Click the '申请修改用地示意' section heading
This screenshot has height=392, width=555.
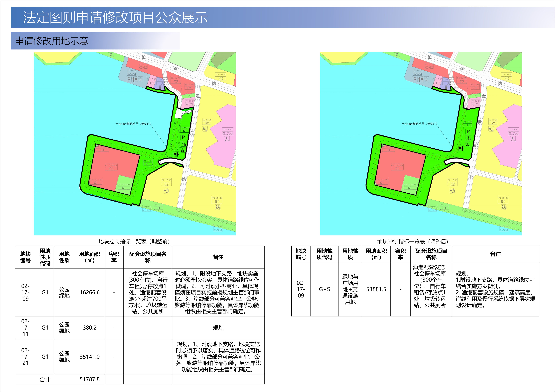click(x=52, y=41)
